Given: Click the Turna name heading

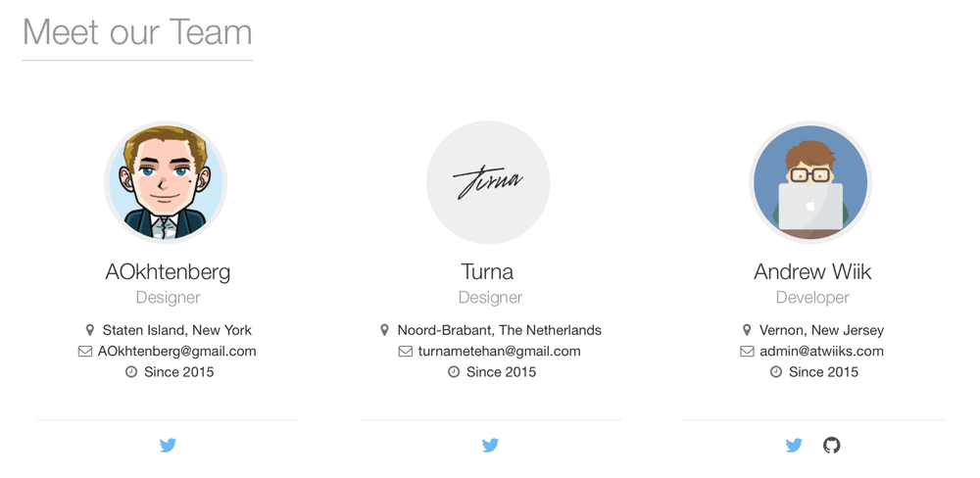Looking at the screenshot, I should pos(487,271).
